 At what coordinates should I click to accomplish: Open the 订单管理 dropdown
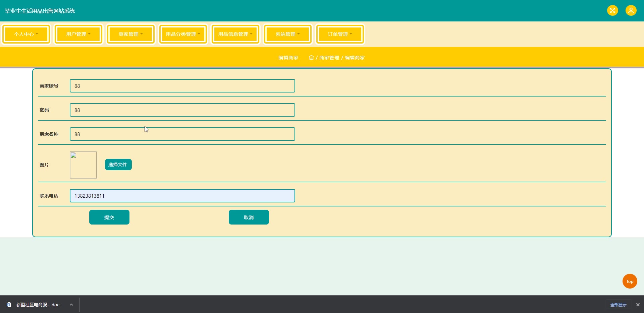tap(340, 34)
